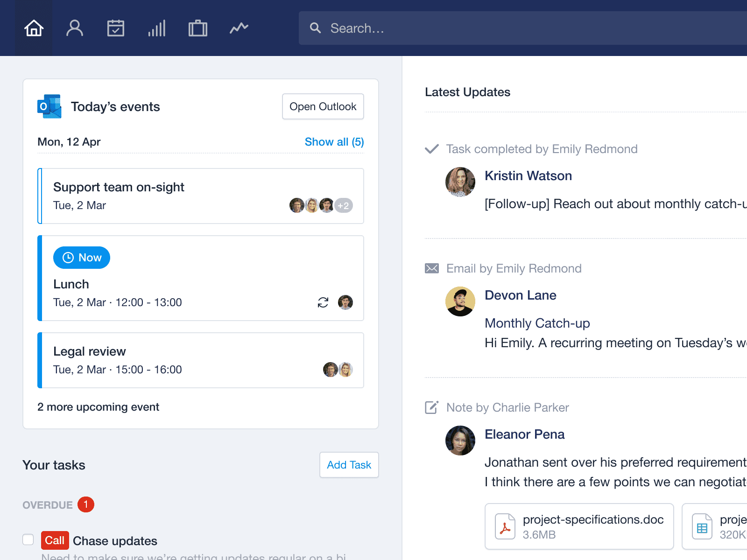This screenshot has height=560, width=747.
Task: Click Task completed by Emily Redmond label
Action: point(542,149)
